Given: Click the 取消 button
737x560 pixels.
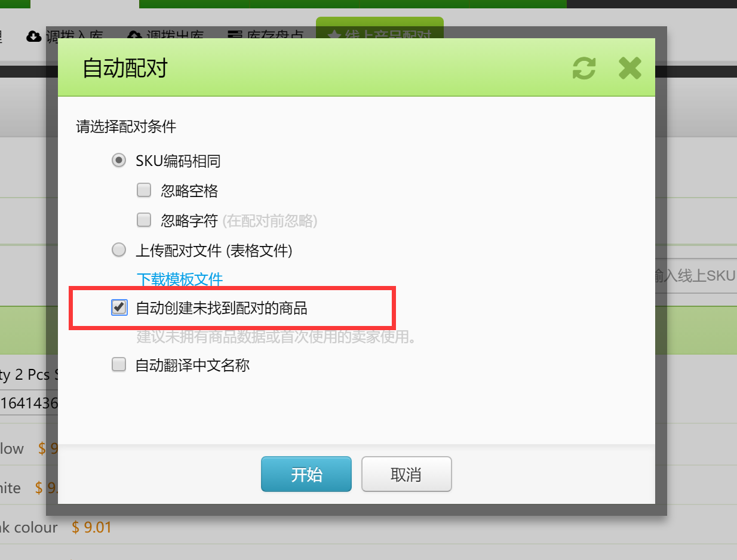Looking at the screenshot, I should [x=406, y=474].
